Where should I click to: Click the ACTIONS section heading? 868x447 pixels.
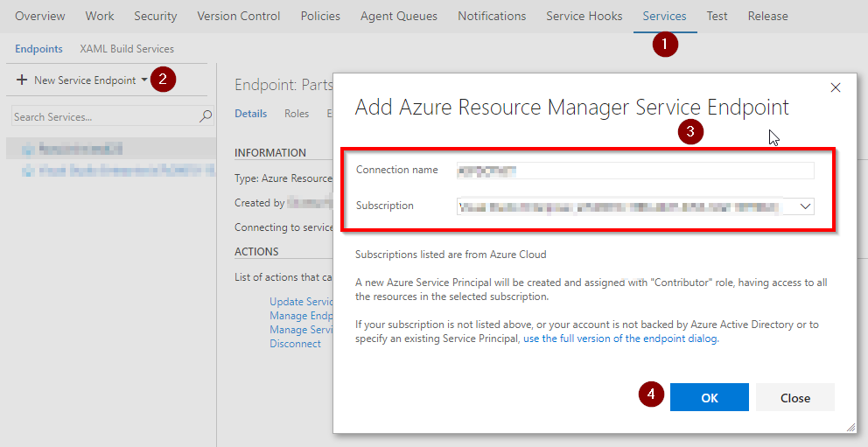pos(256,251)
